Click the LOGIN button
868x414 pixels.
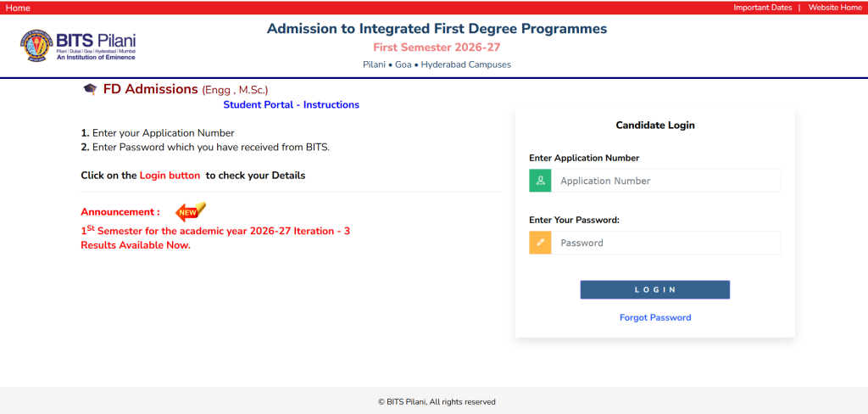coord(655,290)
